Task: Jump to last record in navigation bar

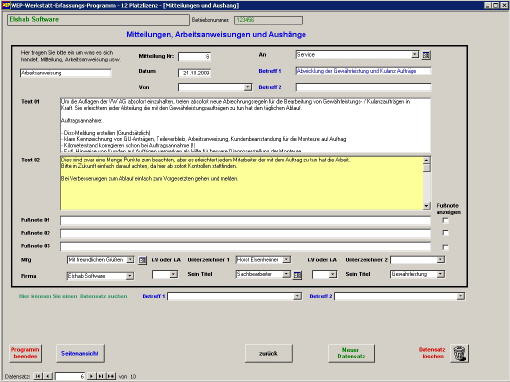Action: [101, 376]
